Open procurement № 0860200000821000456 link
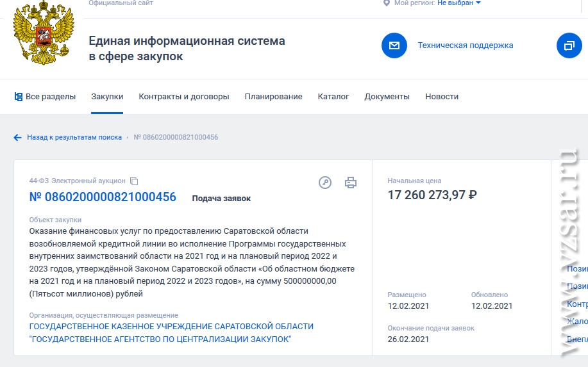Viewport: 588px width, 367px height. [x=103, y=197]
